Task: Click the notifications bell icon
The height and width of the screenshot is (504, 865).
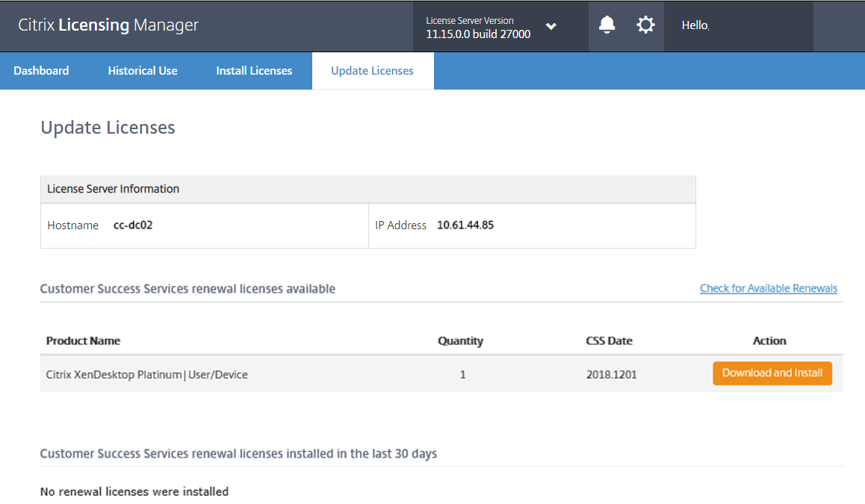Action: pos(607,25)
